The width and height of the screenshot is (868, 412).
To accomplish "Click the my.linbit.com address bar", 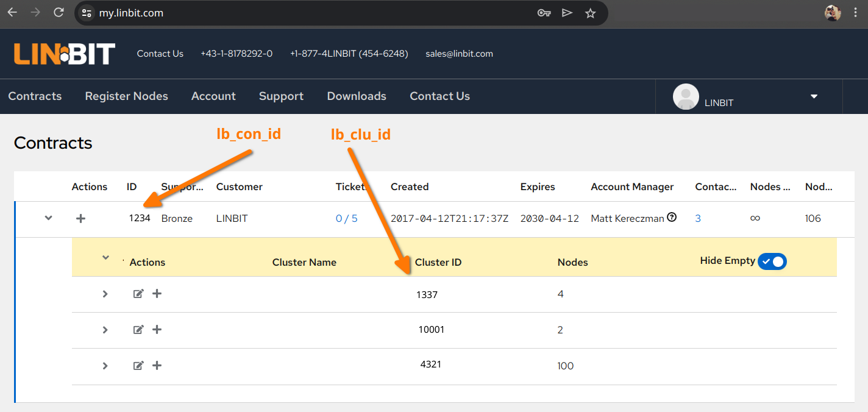I will (x=305, y=13).
